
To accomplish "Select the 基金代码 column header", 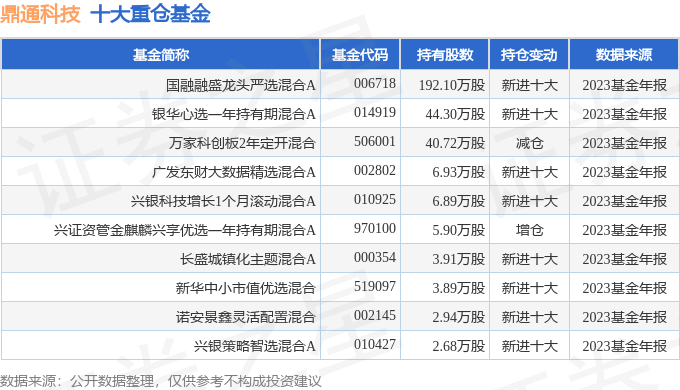I will (360, 55).
